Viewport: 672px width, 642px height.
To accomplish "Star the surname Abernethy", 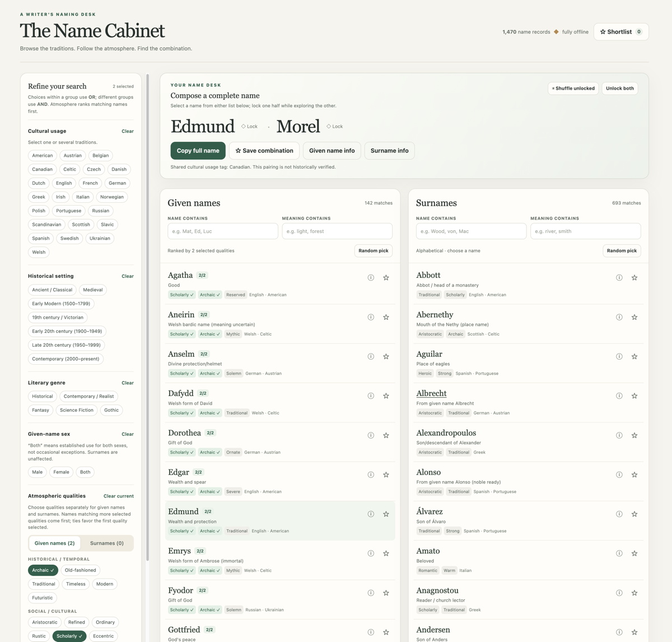I will pyautogui.click(x=634, y=317).
